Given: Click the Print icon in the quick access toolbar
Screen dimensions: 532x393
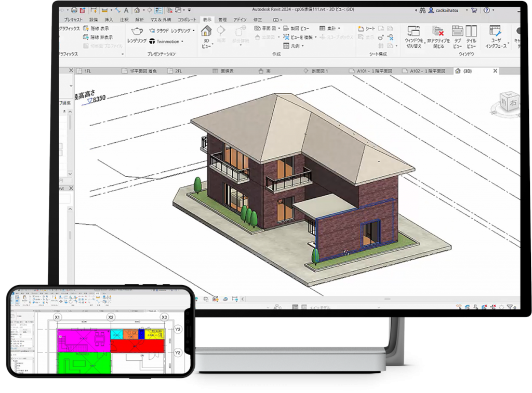Looking at the screenshot, I should click(74, 10).
